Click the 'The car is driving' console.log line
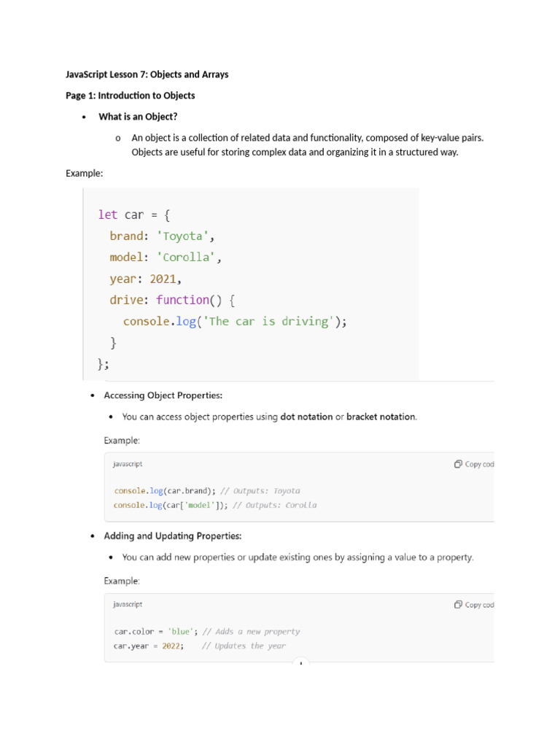 [235, 322]
